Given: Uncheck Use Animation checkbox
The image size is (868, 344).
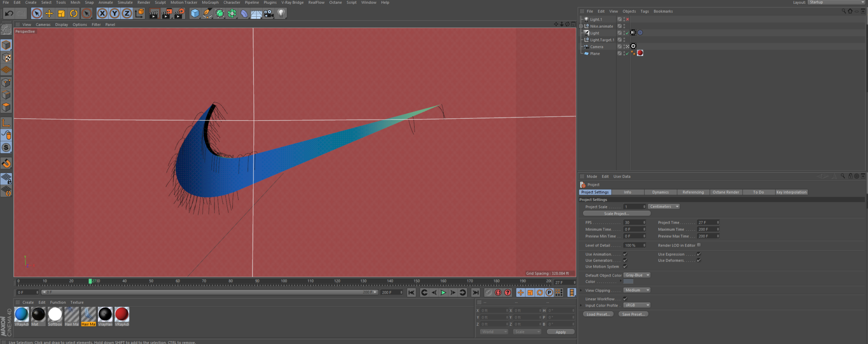Looking at the screenshot, I should click(x=625, y=254).
